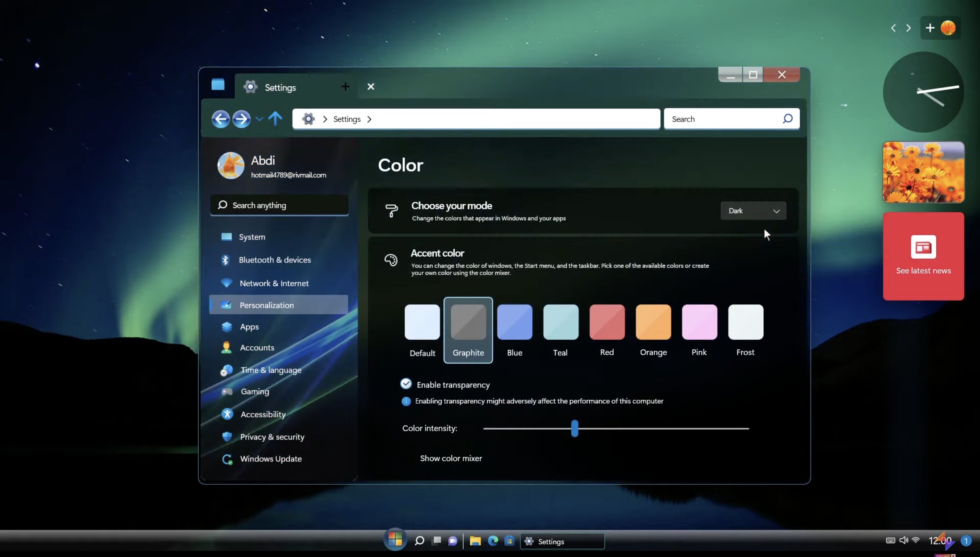Select the Orange accent color swatch
Screen dimensions: 980x557
tap(653, 322)
